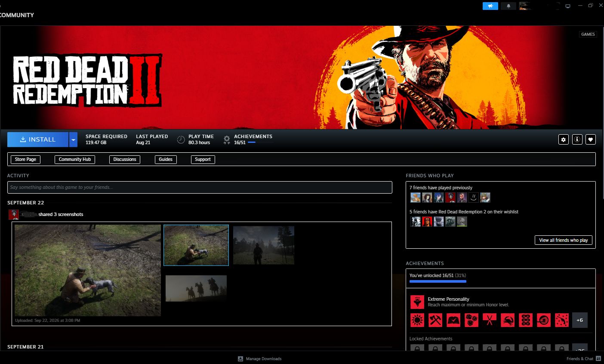Click the 'You've unlocked 16/51' text

431,275
